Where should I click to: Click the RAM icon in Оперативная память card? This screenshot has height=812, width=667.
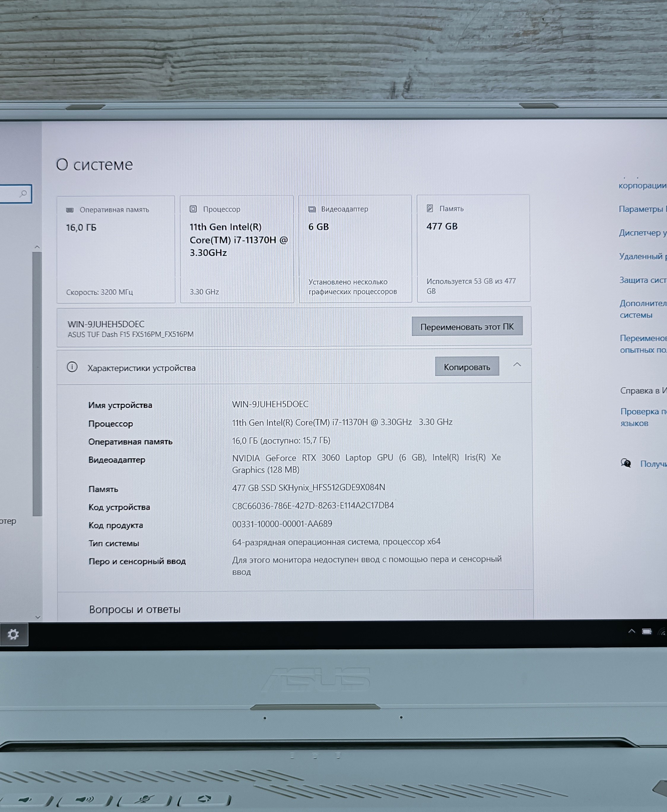tap(70, 210)
